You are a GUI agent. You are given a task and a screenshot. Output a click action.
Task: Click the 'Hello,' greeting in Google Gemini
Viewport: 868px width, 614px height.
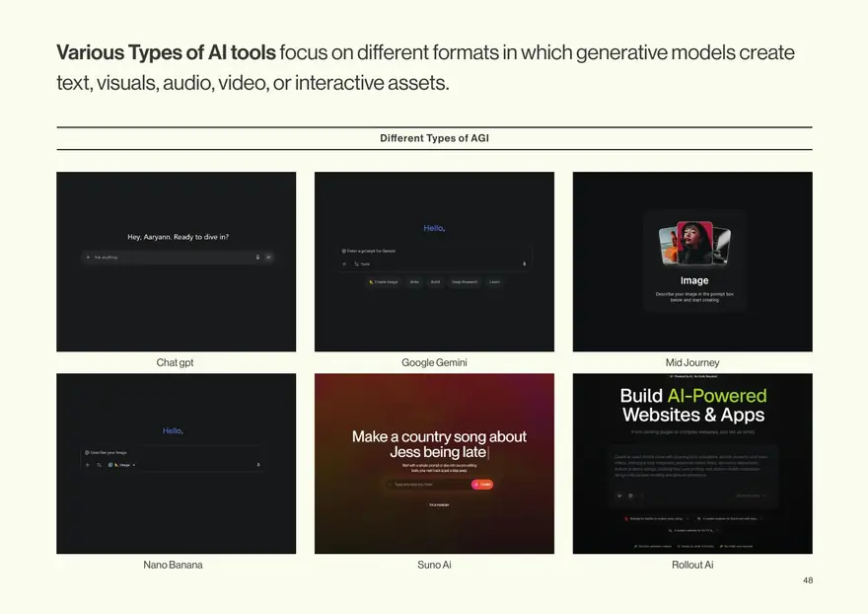click(434, 228)
